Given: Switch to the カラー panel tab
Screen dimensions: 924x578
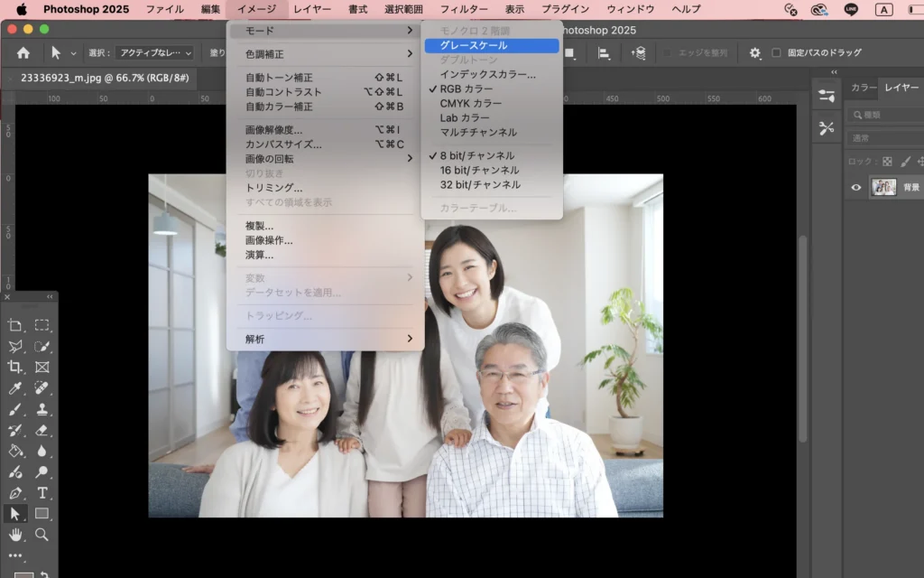Looking at the screenshot, I should [x=864, y=88].
